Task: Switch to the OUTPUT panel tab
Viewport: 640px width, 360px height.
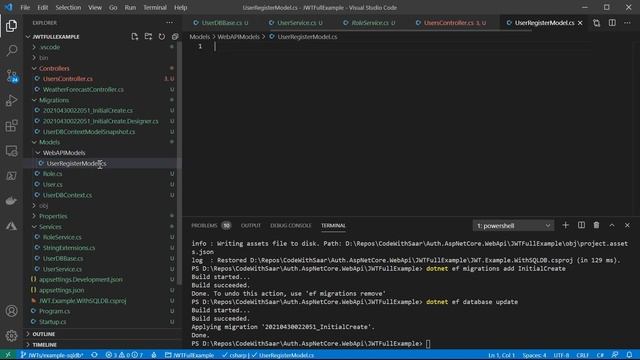Action: 251,225
